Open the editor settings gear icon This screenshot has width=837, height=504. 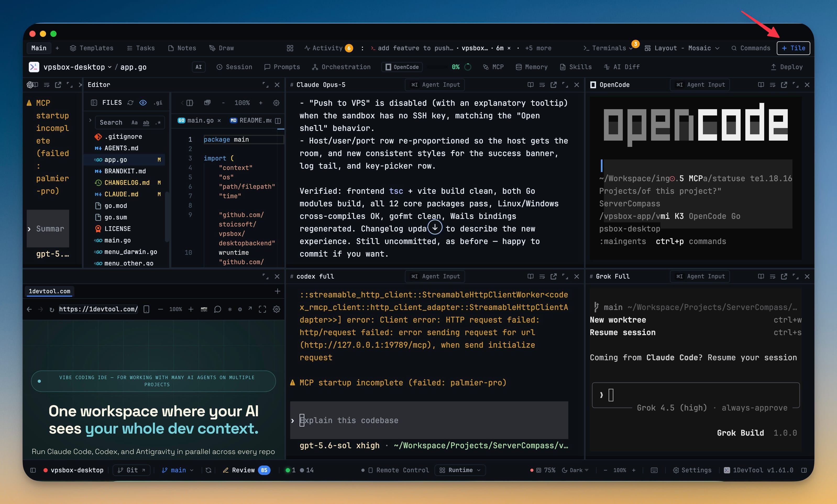pyautogui.click(x=276, y=103)
